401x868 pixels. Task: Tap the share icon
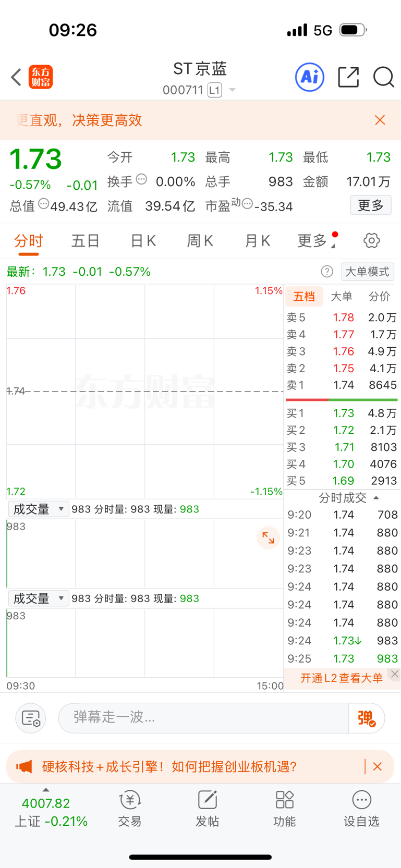[348, 77]
